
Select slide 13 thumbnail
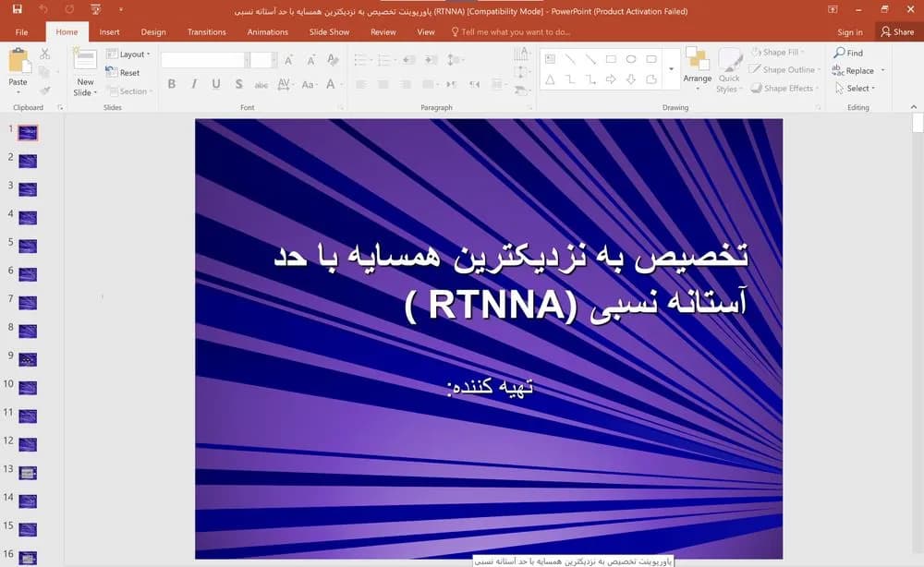coord(28,473)
